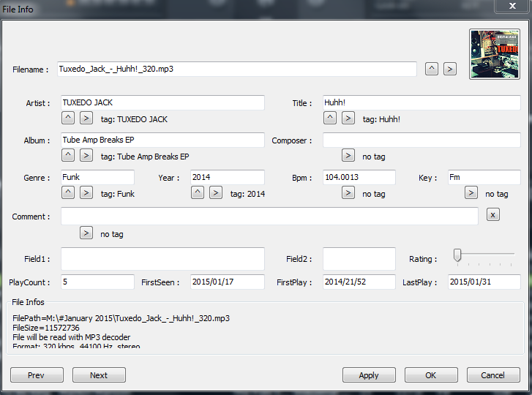
Task: Click the right-arrow button under Key field
Action: point(471,192)
